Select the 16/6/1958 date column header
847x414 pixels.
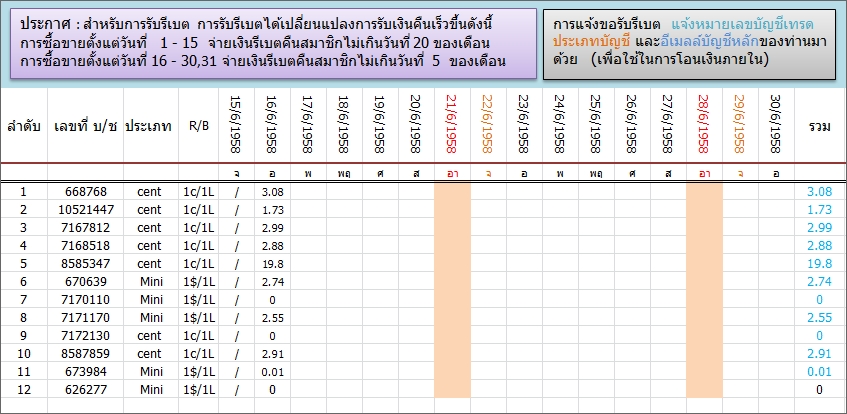[x=272, y=124]
